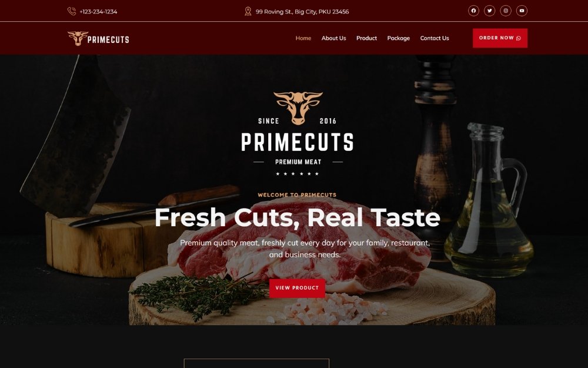Open the YouTube social icon
588x368 pixels.
522,11
